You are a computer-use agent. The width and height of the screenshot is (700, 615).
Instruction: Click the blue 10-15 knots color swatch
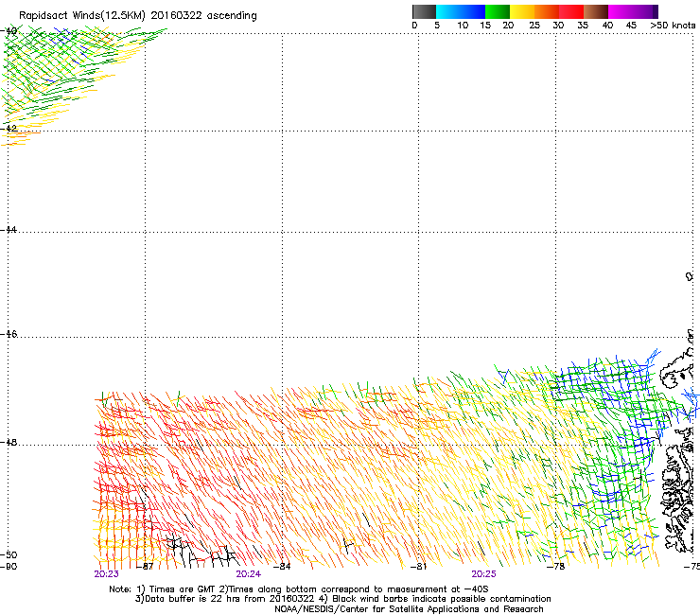473,11
